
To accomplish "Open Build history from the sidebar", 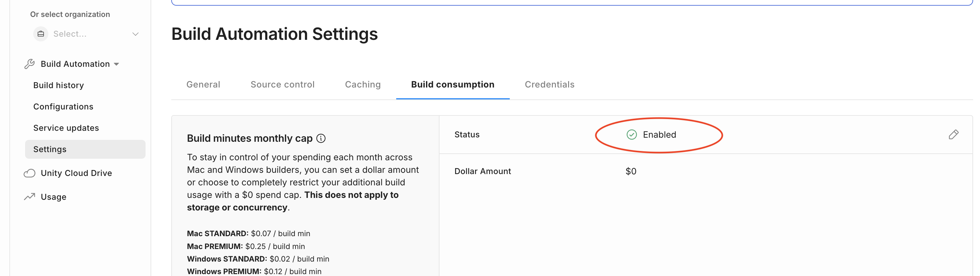I will pos(59,85).
